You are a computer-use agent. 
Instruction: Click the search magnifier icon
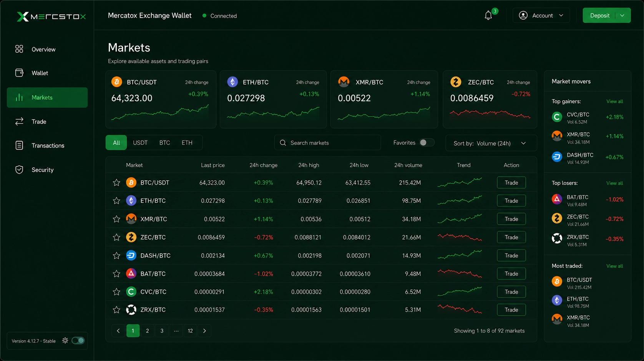pyautogui.click(x=283, y=143)
